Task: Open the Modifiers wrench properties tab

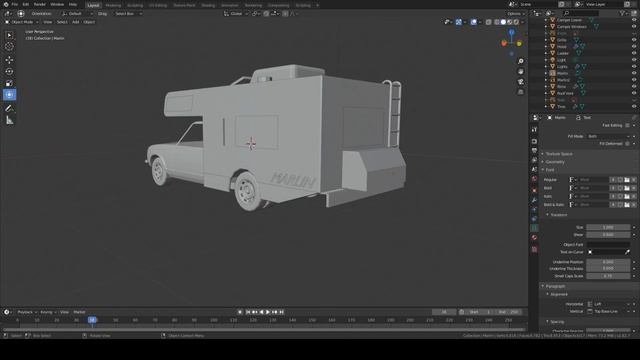Action: [534, 200]
